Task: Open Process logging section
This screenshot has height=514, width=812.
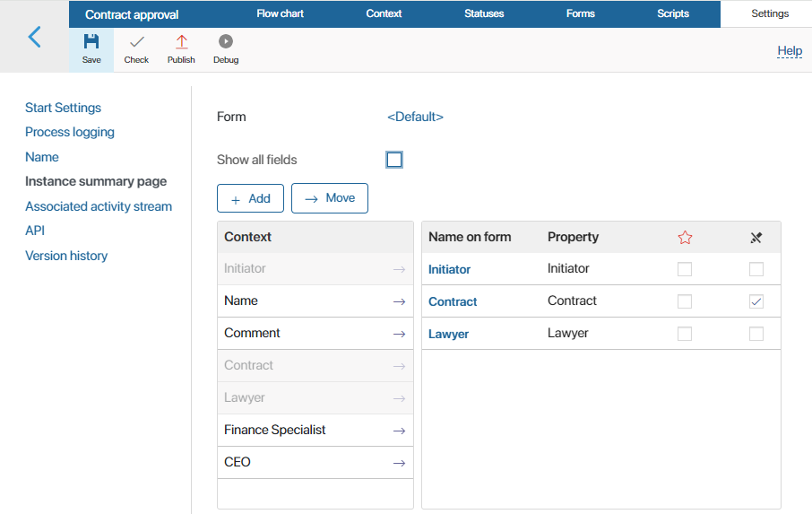Action: point(70,132)
